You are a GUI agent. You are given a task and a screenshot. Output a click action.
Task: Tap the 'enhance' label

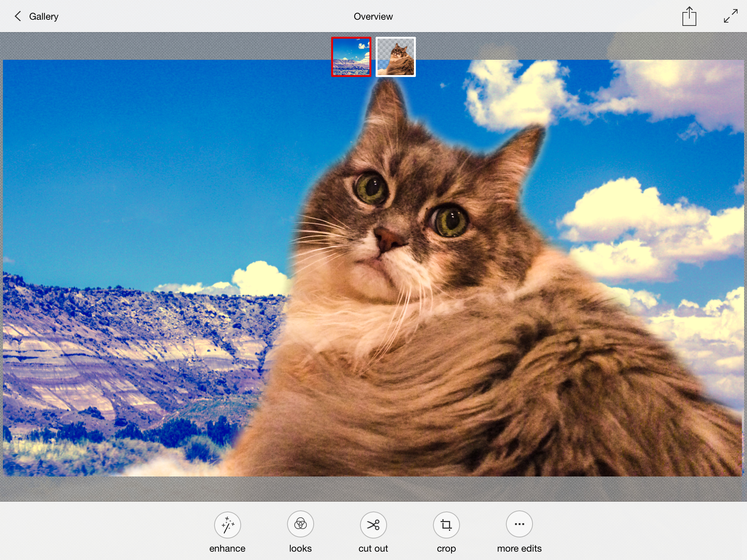tap(227, 548)
